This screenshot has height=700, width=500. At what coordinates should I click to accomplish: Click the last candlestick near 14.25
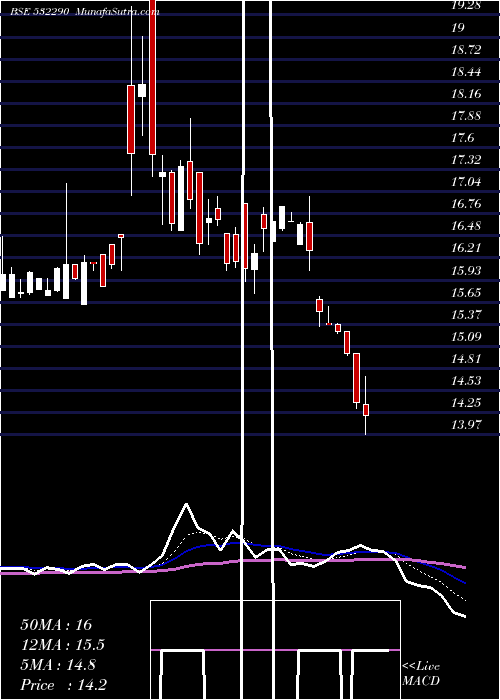pos(366,405)
